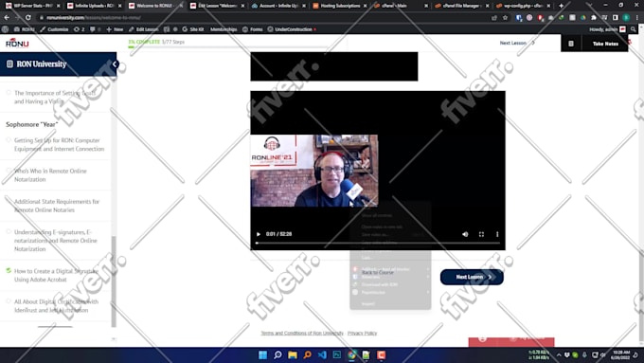The image size is (644, 363).
Task: Switch to the cPanel File Manager tab
Action: (x=461, y=6)
